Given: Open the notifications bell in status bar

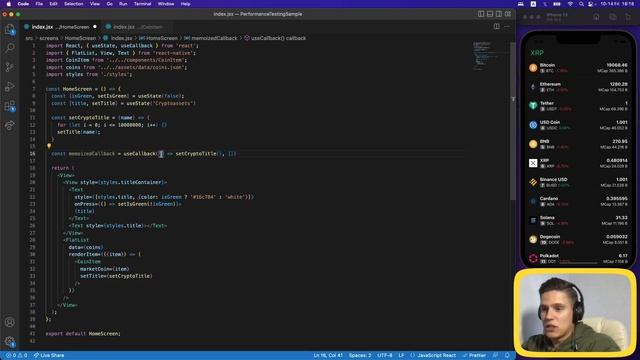Looking at the screenshot, I should point(507,355).
